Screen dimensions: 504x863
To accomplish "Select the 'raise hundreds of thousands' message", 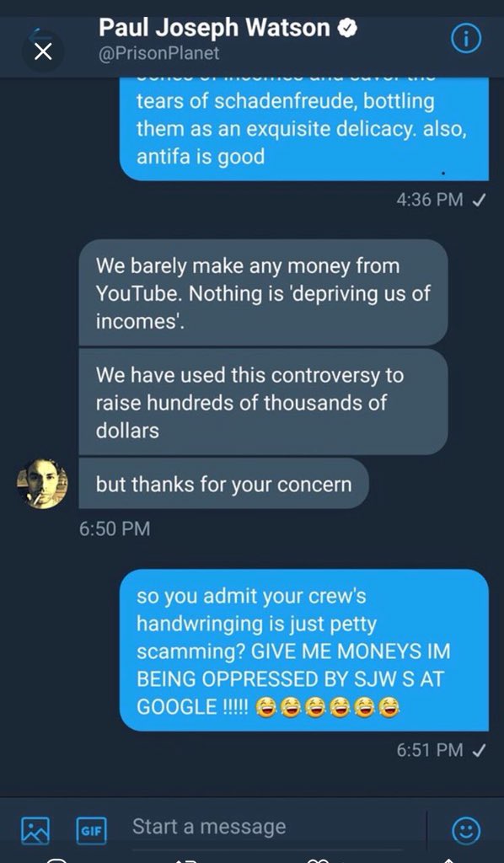I will [263, 402].
